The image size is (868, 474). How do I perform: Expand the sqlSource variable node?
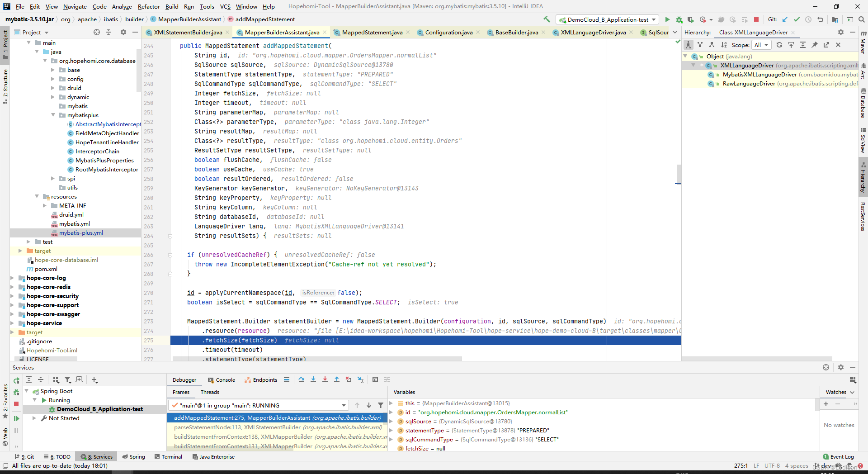(392, 421)
